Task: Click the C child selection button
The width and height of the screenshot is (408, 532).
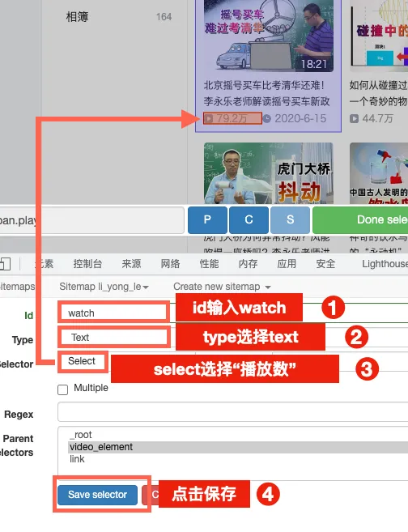Action: pos(249,220)
